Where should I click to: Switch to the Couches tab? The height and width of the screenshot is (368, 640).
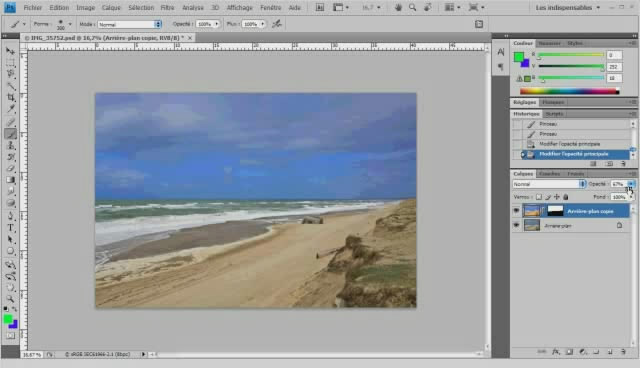(549, 174)
